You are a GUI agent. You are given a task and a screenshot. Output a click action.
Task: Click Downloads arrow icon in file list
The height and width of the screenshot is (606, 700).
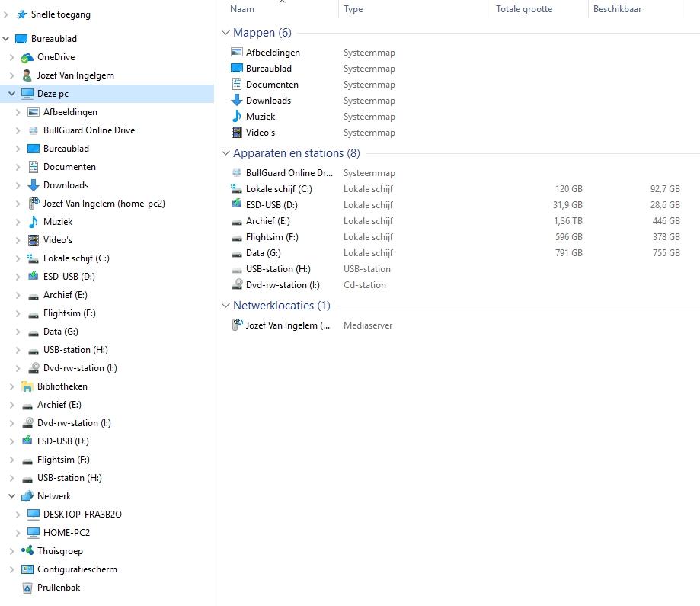pos(237,100)
